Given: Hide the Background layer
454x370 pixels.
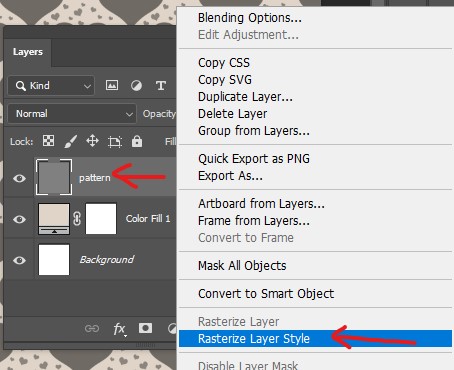Looking at the screenshot, I should [19, 260].
